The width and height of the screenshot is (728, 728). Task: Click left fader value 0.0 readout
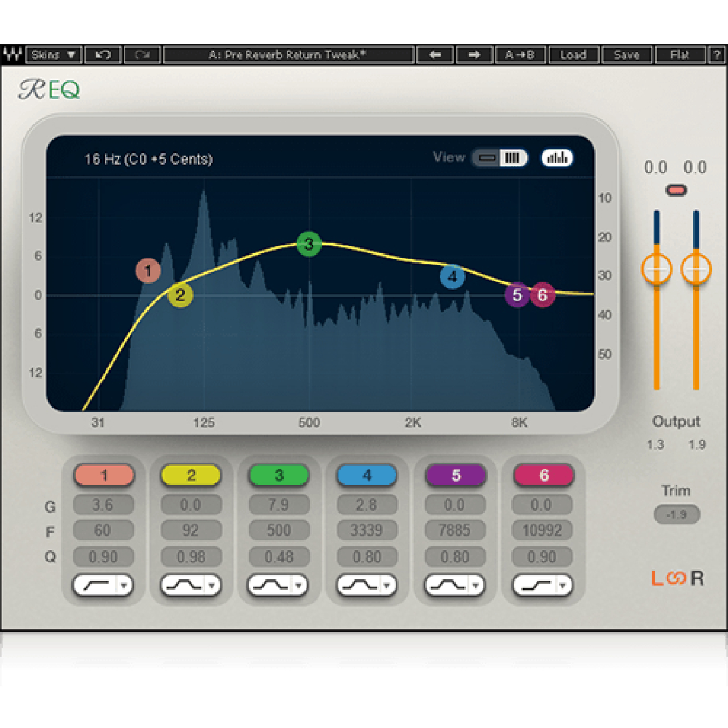click(656, 167)
